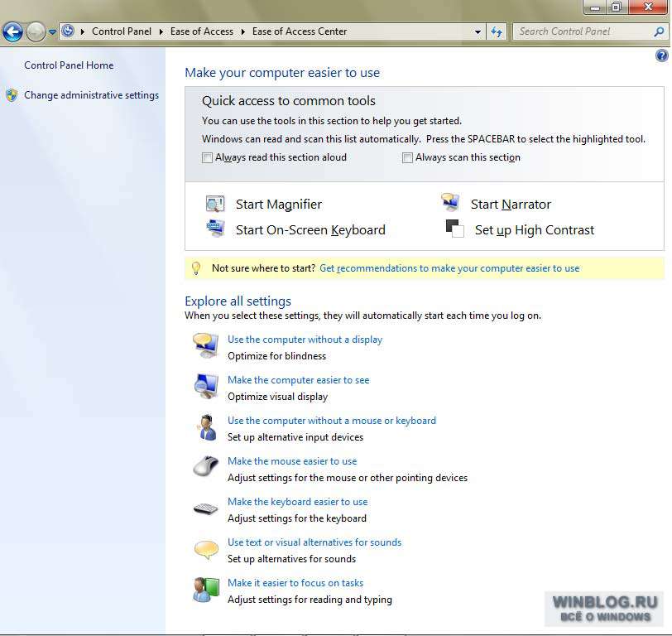
Task: Open Use the computer without mouse or keyboard
Action: click(332, 421)
